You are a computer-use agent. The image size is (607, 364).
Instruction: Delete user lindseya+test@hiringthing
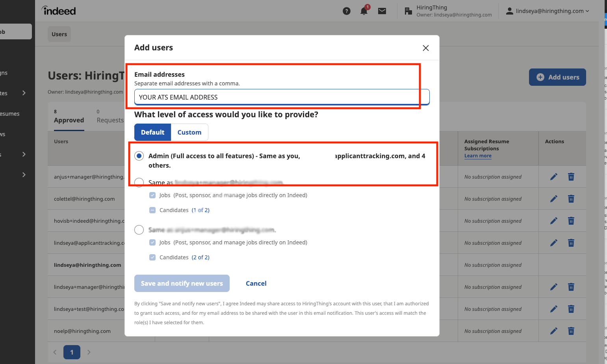click(x=571, y=309)
